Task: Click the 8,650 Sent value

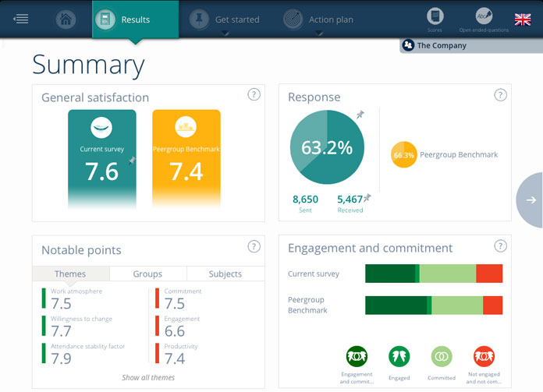Action: [x=305, y=200]
